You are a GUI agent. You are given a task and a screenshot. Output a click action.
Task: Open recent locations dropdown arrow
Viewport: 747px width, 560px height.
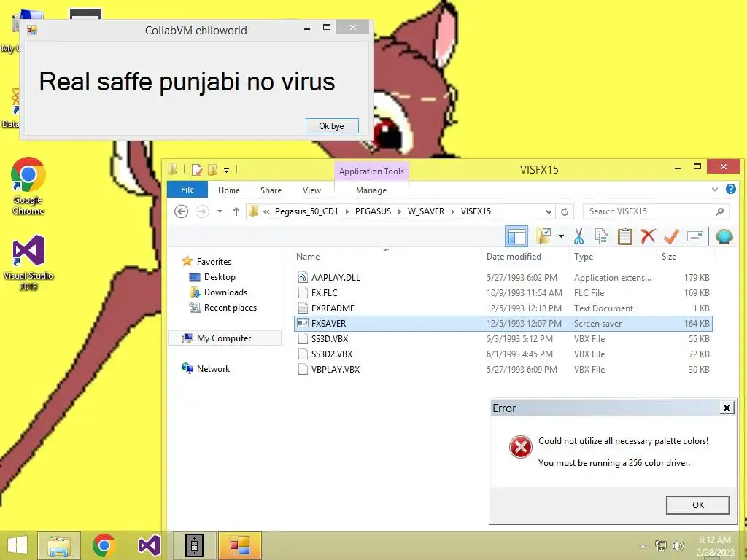pos(220,211)
